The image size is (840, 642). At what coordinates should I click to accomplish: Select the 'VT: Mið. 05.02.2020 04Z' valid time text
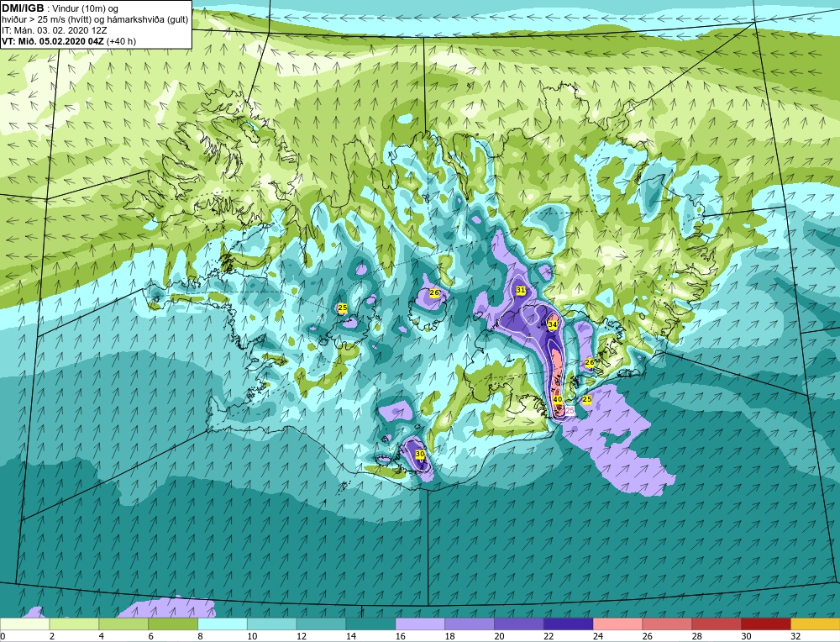click(54, 41)
